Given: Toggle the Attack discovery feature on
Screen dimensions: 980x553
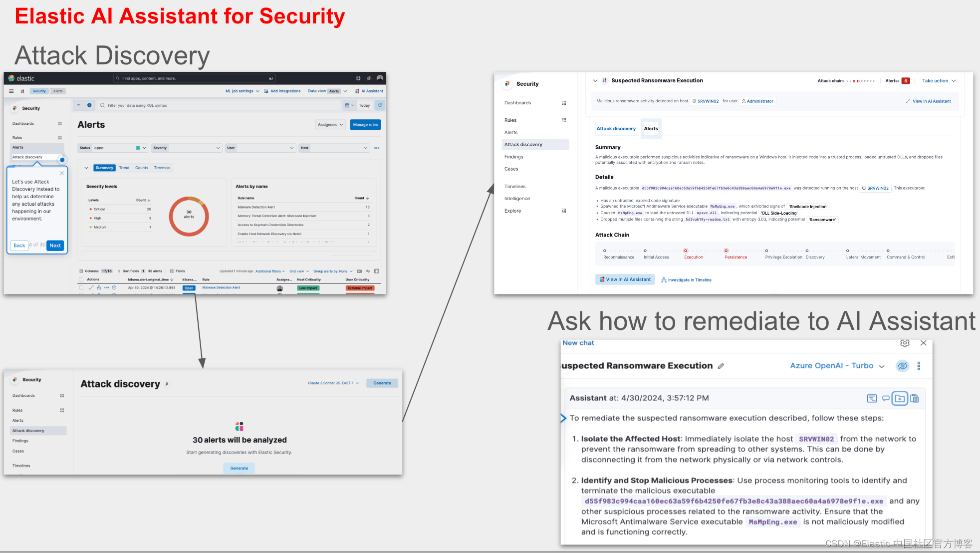Looking at the screenshot, I should coord(62,156).
